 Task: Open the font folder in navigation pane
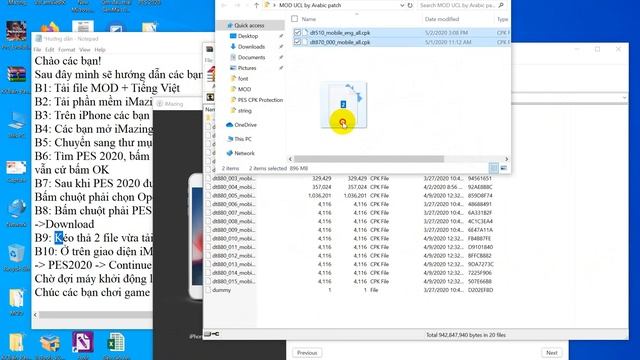[x=243, y=78]
